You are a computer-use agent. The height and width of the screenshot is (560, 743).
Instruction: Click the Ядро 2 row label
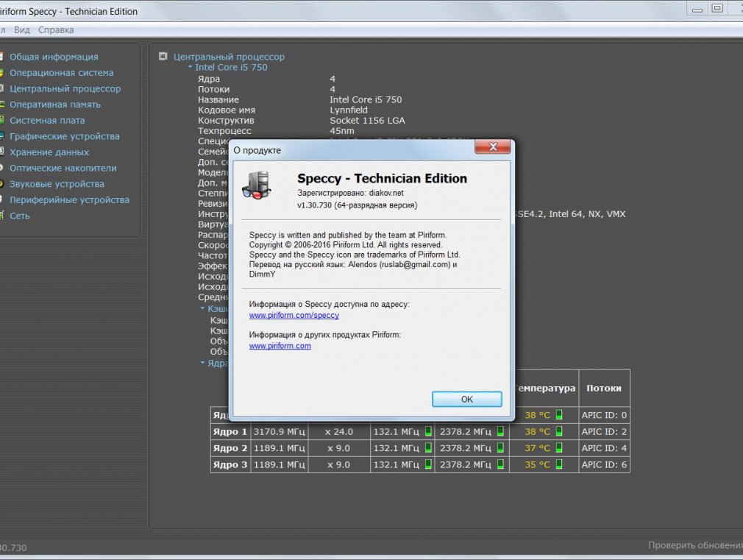230,448
